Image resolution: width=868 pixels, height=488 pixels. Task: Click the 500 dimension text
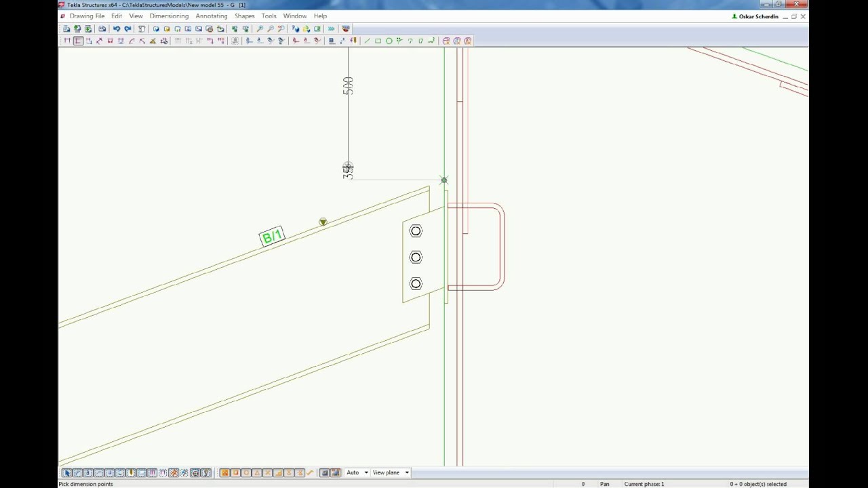[x=348, y=85]
